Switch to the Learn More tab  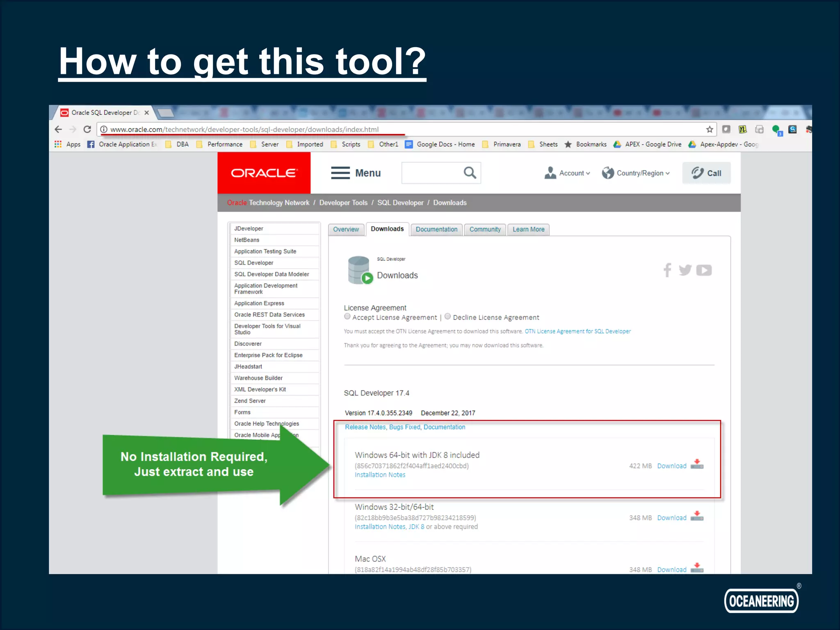(x=528, y=229)
